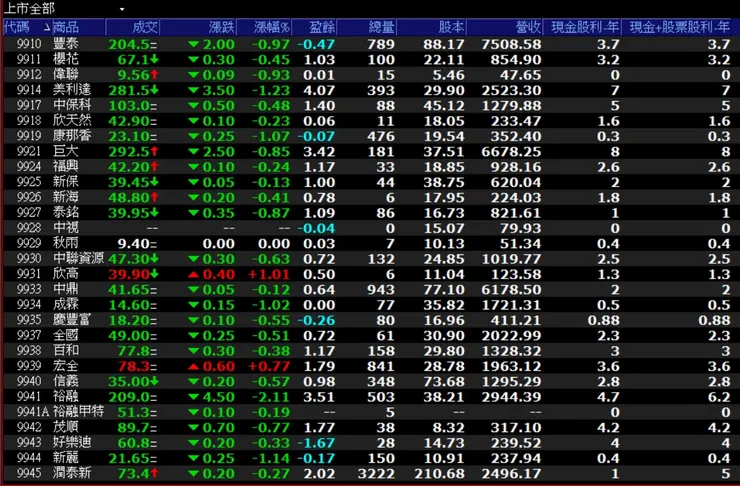Select stock name 中鼎
Screen dimensions: 740x486
coord(66,289)
